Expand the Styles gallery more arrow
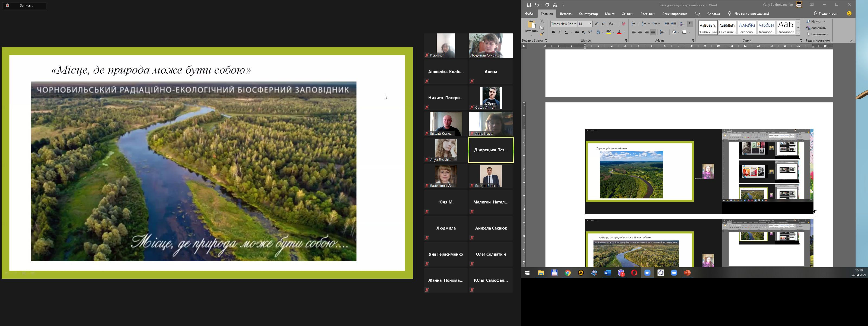 click(798, 33)
